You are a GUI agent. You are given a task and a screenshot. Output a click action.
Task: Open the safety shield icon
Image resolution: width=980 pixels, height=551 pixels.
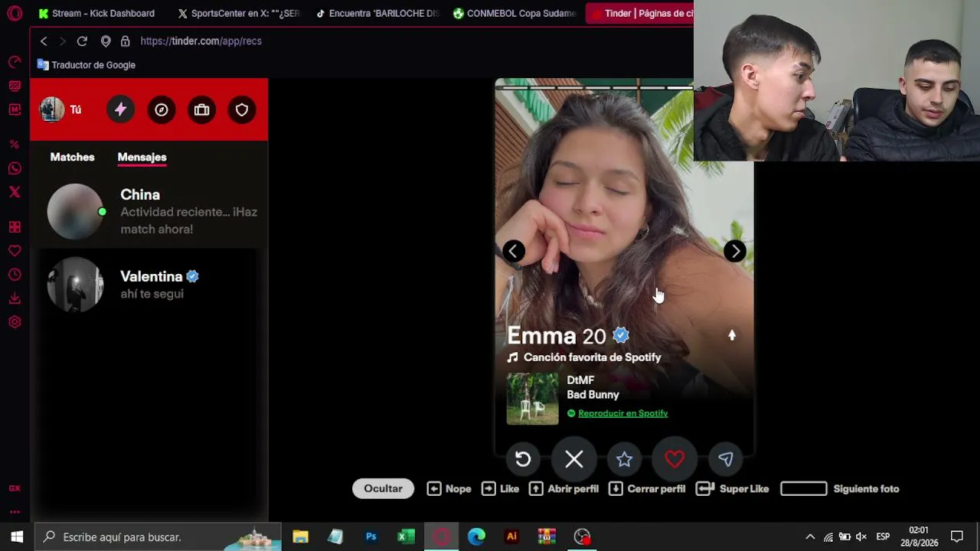pos(242,109)
